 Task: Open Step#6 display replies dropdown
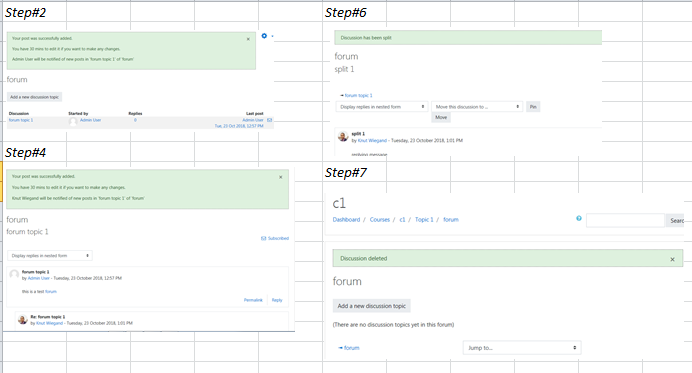(x=382, y=107)
